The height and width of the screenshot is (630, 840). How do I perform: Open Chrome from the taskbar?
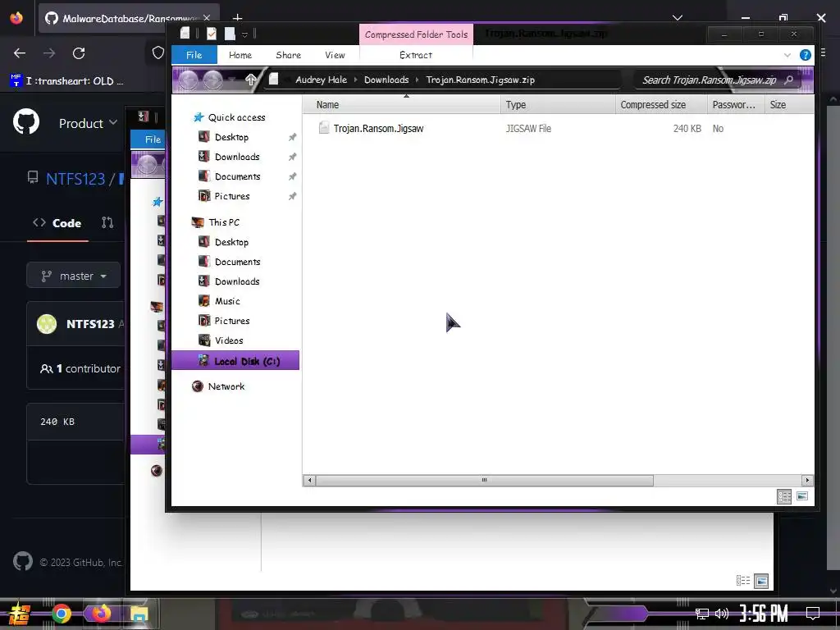point(61,614)
